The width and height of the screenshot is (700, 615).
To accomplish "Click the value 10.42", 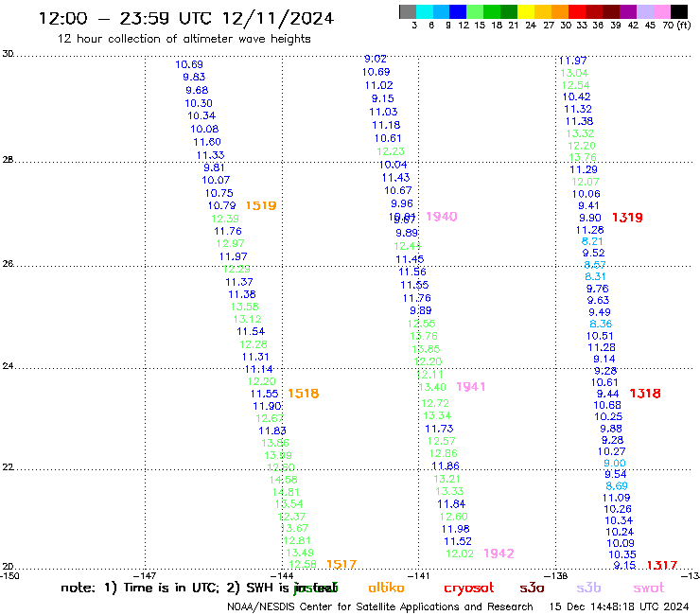I will [576, 97].
